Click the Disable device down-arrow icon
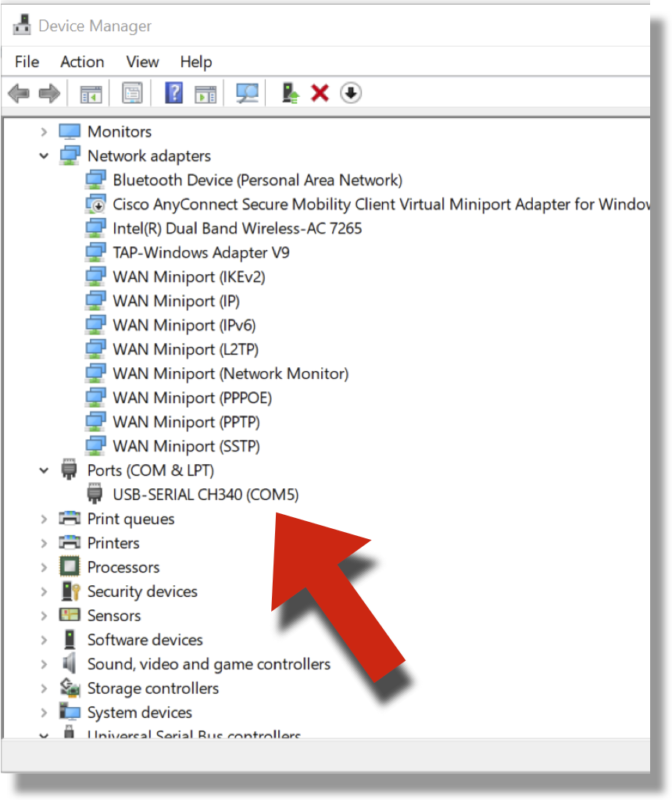The image size is (672, 800). coord(351,94)
